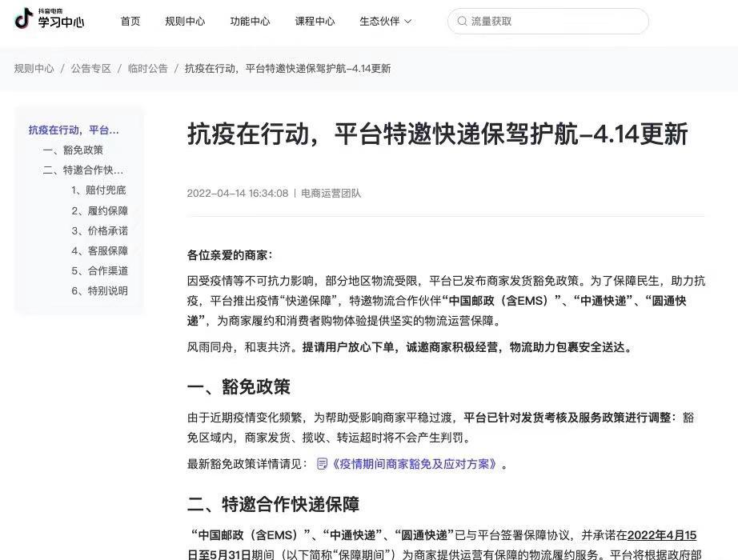Click the underlined date 2022年4月15
Viewport: 738px width, 560px height.
tap(662, 535)
